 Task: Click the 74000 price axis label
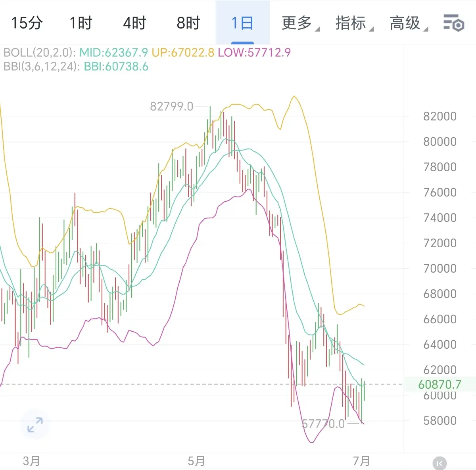(x=440, y=218)
